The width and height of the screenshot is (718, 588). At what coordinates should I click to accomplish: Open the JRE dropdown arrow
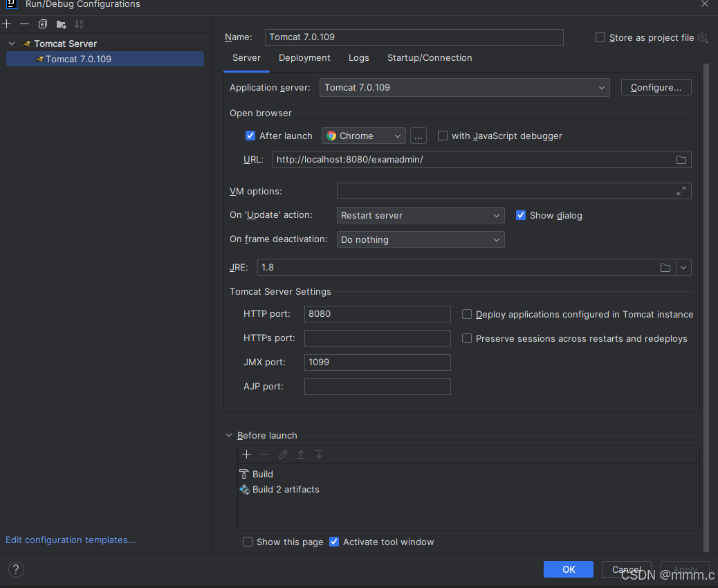coord(683,268)
